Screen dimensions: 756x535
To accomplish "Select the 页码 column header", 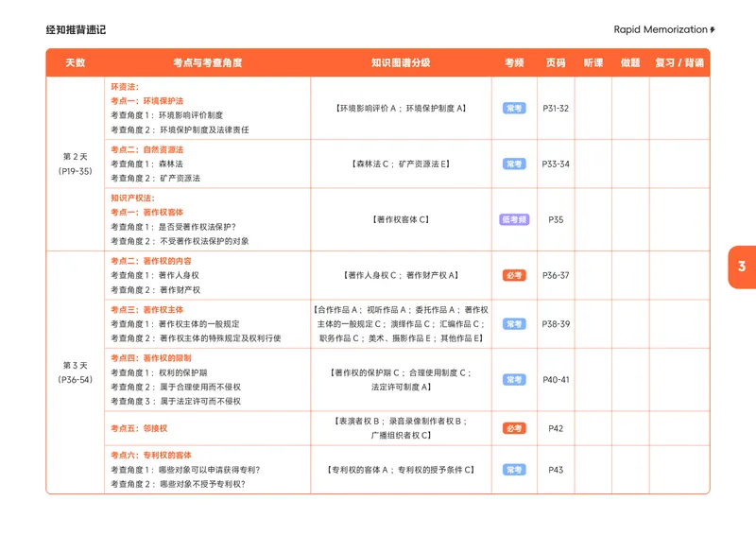I will [556, 62].
